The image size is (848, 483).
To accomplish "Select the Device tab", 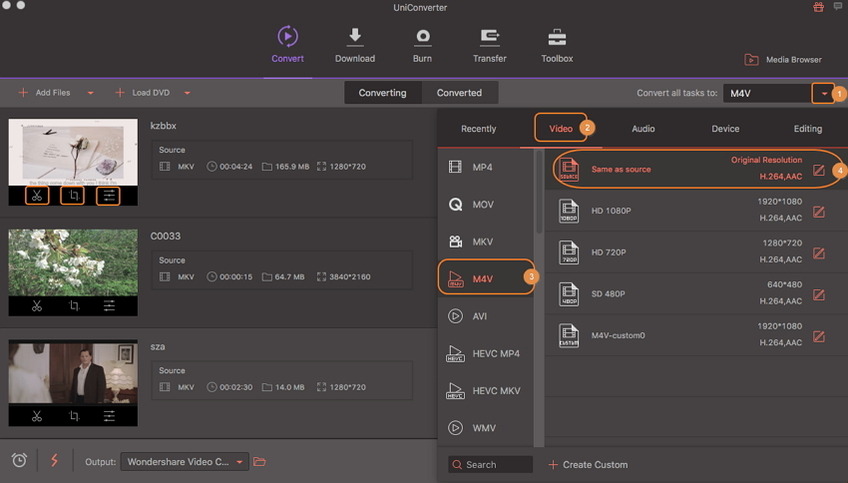I will click(x=725, y=129).
